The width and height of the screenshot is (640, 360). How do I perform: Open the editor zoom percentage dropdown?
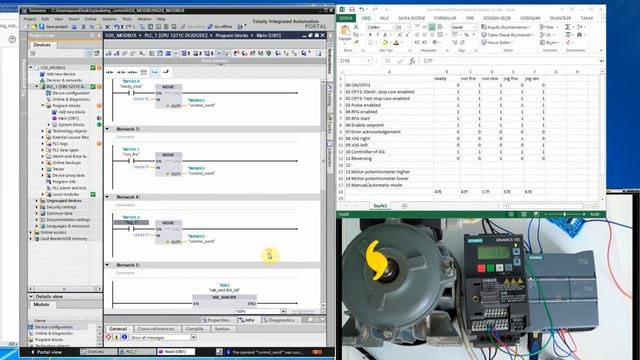click(x=283, y=311)
